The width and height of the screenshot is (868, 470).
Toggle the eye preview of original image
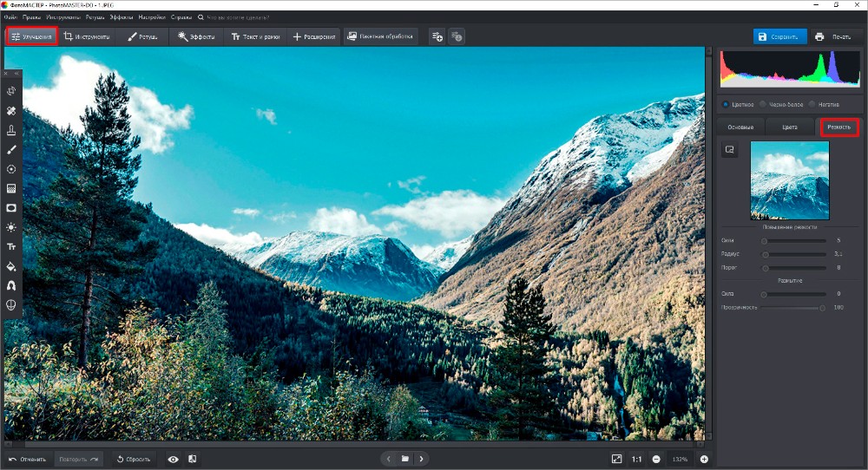(x=173, y=459)
